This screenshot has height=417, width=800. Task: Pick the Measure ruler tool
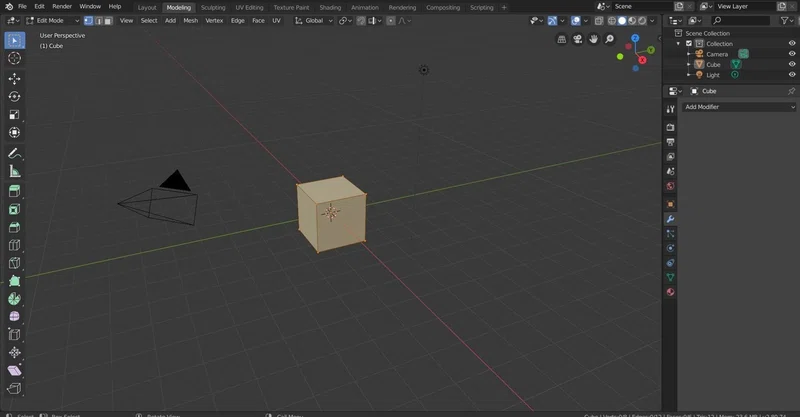[x=14, y=171]
